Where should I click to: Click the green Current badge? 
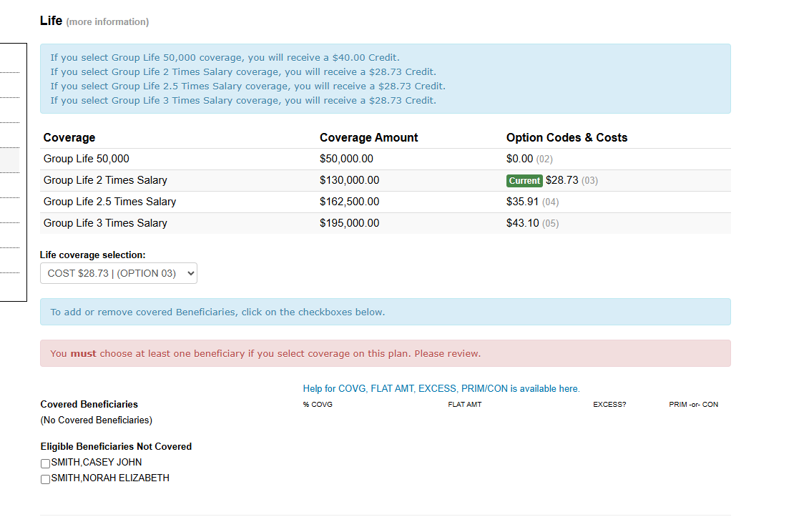524,180
